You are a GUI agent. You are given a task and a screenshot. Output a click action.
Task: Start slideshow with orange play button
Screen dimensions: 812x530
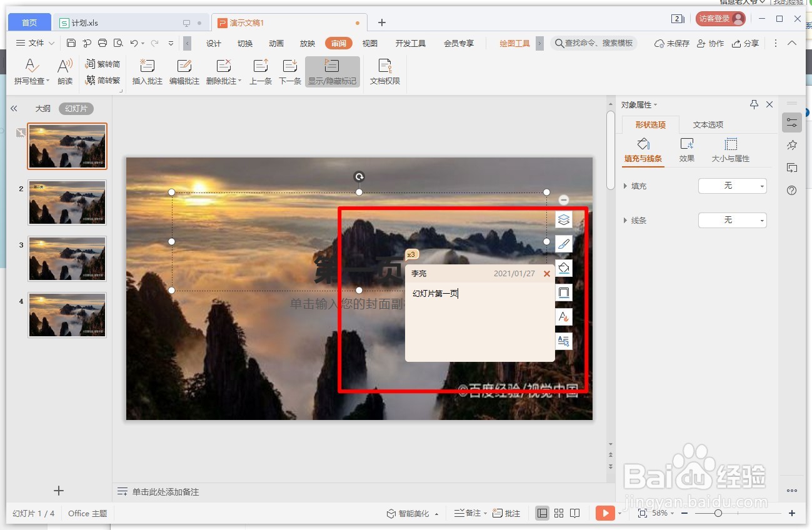(605, 513)
